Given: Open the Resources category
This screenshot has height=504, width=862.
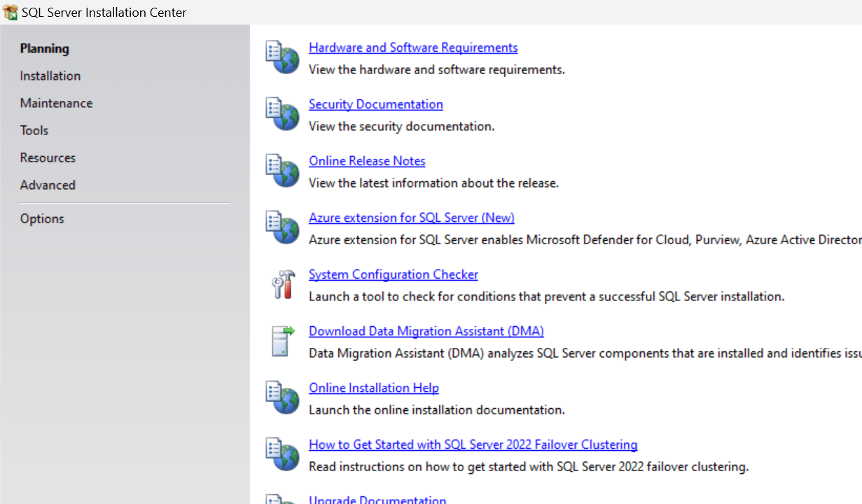Looking at the screenshot, I should click(48, 157).
